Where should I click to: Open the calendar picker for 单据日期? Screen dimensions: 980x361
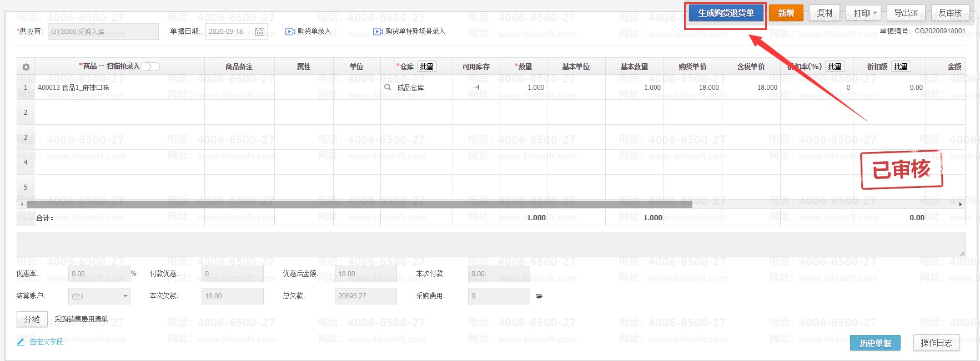coord(260,32)
